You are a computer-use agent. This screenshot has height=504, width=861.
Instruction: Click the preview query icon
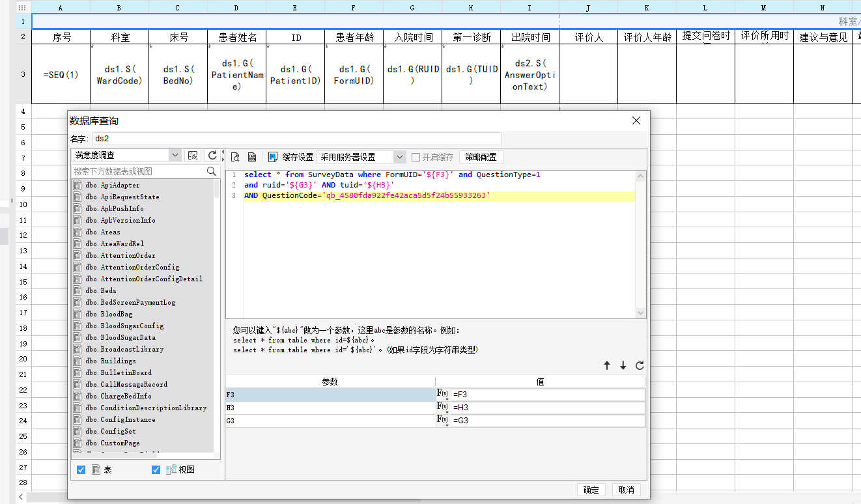click(235, 157)
